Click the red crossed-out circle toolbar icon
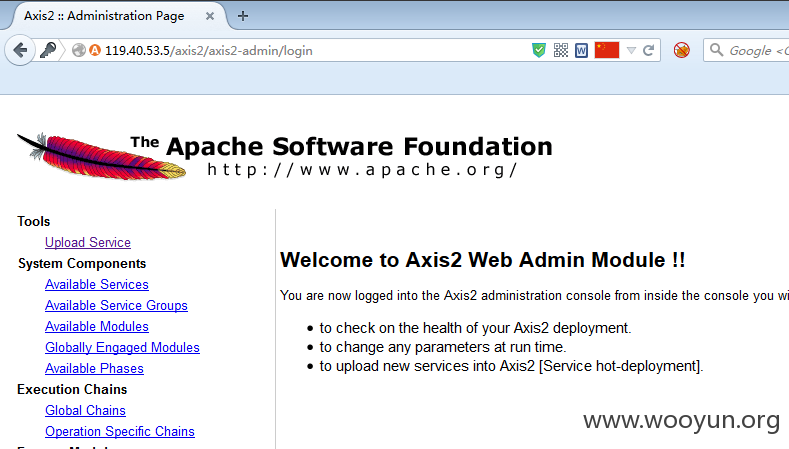Screen dimensions: 789x449 [x=681, y=50]
